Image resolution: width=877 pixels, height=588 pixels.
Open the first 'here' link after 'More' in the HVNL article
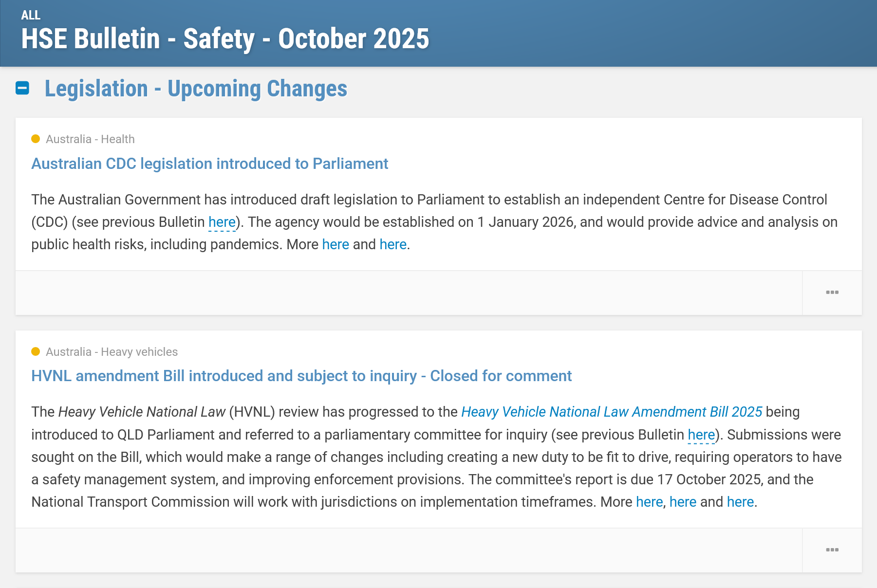click(x=650, y=502)
